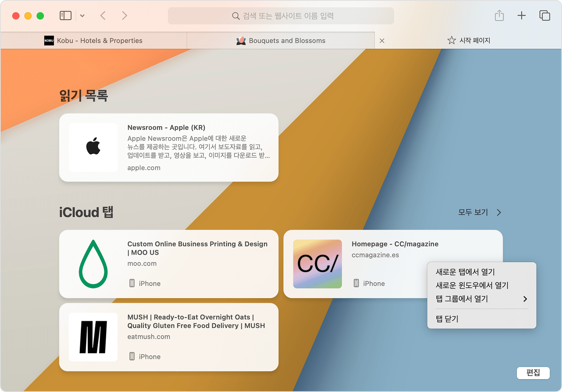
Task: Click eatmush.com domain text
Action: point(148,337)
